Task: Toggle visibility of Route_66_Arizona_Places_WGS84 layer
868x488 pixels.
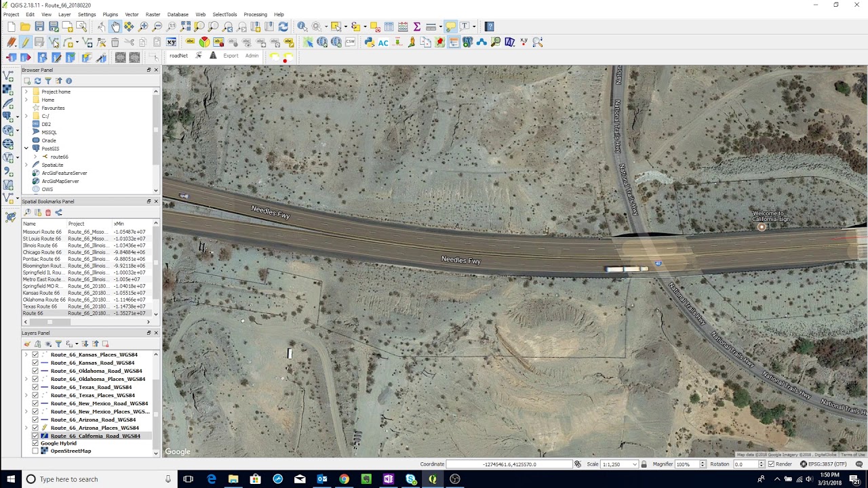Action: (35, 428)
